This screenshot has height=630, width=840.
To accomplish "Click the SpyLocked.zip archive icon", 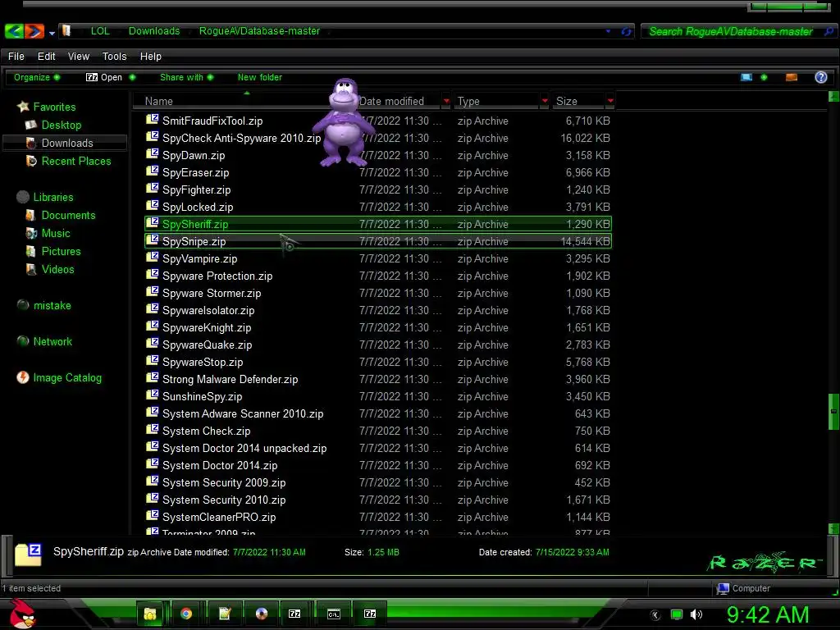I will tap(152, 206).
